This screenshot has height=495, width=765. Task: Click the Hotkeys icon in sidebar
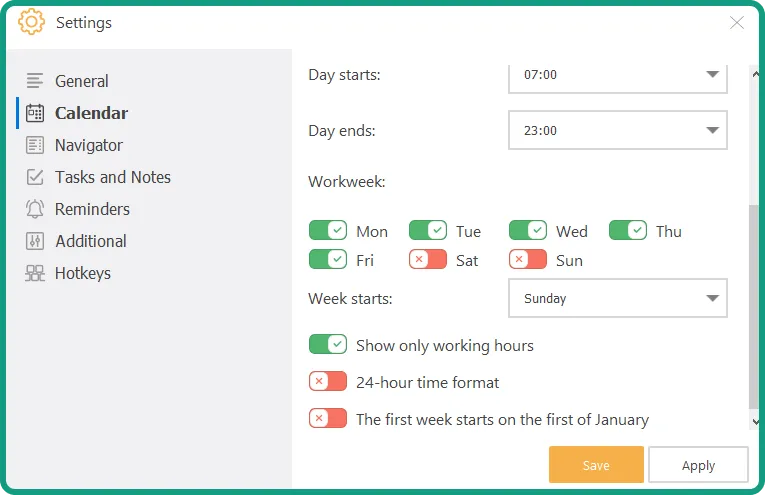coord(35,273)
